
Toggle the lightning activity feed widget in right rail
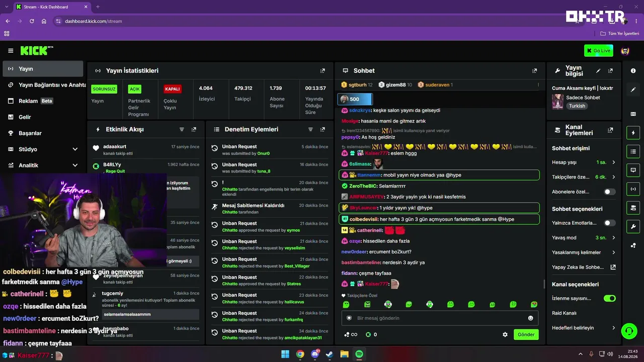tap(633, 133)
